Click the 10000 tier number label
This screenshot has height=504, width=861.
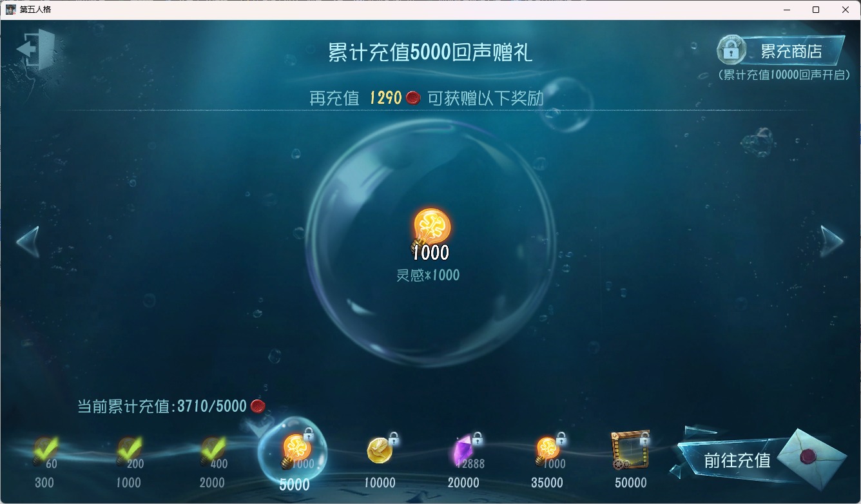point(380,483)
